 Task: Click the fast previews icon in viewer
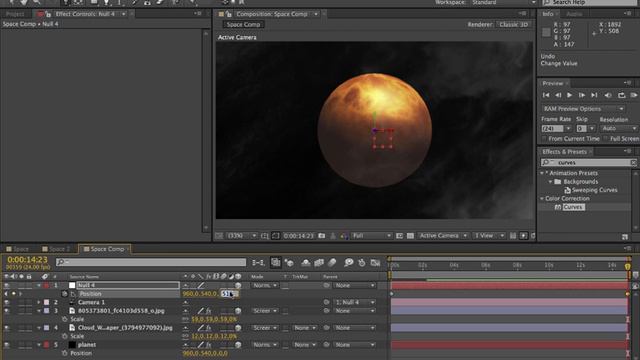click(x=524, y=236)
